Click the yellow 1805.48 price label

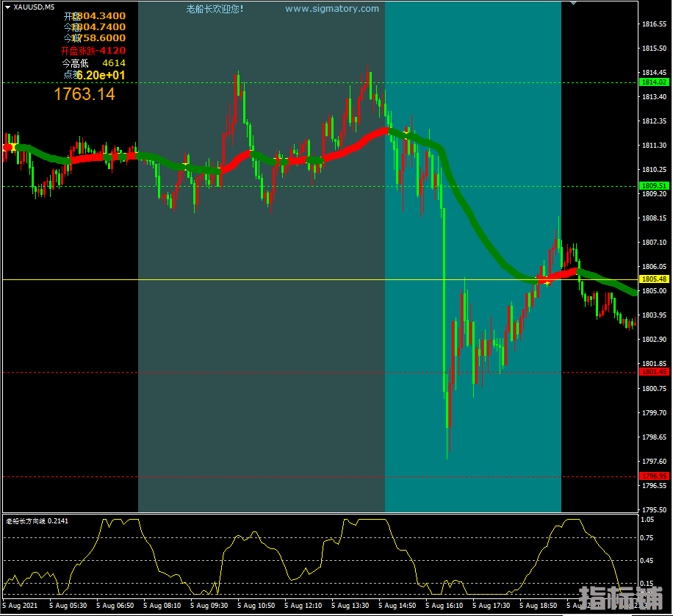[653, 279]
